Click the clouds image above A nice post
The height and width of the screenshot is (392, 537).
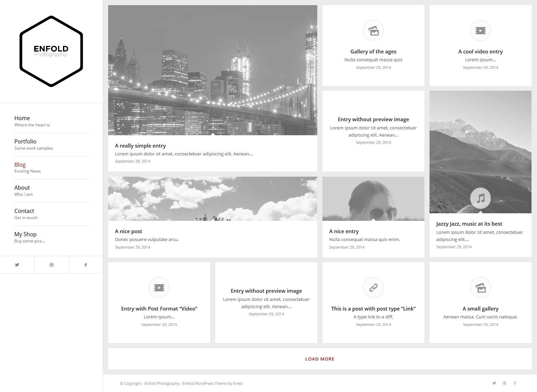(x=213, y=199)
